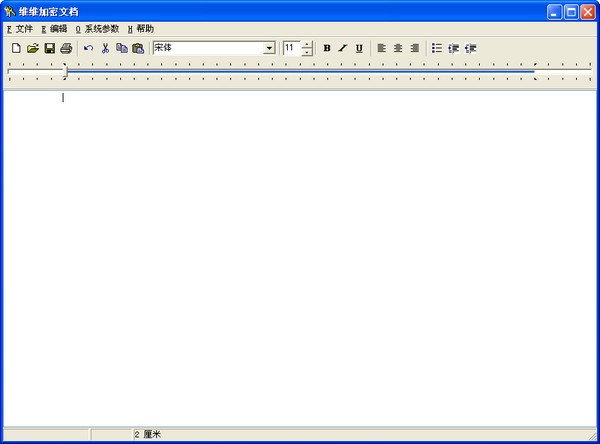Click the first indent icon after bullets

pos(453,48)
